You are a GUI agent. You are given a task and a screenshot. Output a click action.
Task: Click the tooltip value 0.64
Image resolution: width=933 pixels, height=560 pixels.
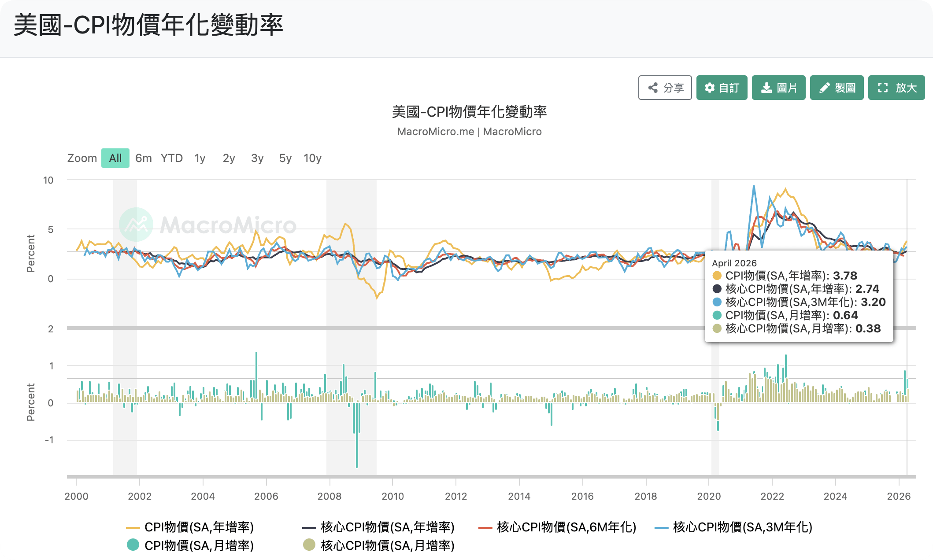click(845, 315)
